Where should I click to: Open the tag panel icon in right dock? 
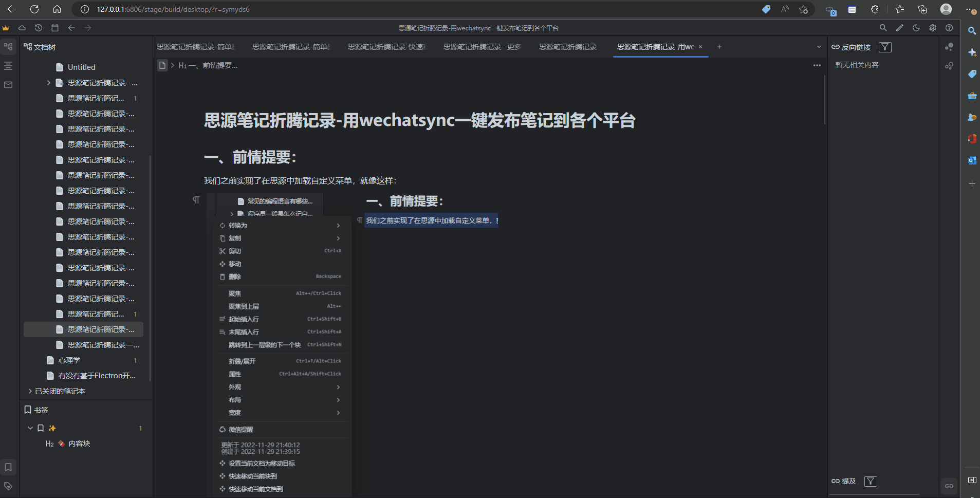pos(972,74)
